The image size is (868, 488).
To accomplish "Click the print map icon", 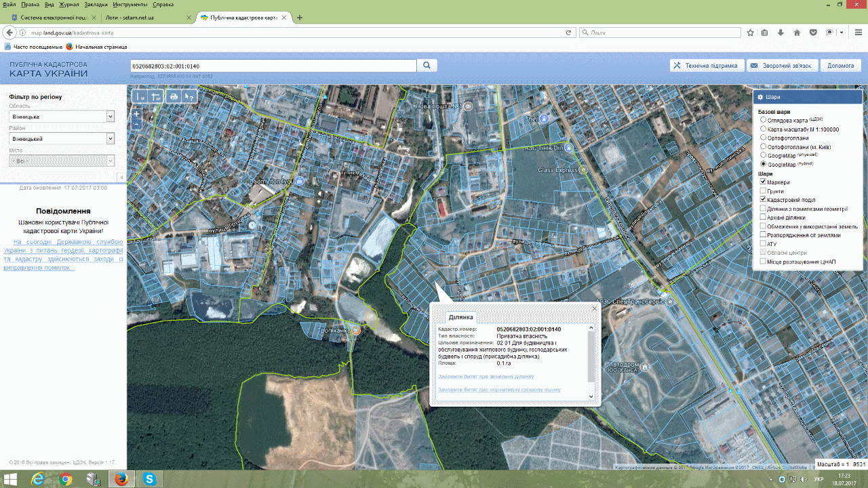I will pos(174,97).
